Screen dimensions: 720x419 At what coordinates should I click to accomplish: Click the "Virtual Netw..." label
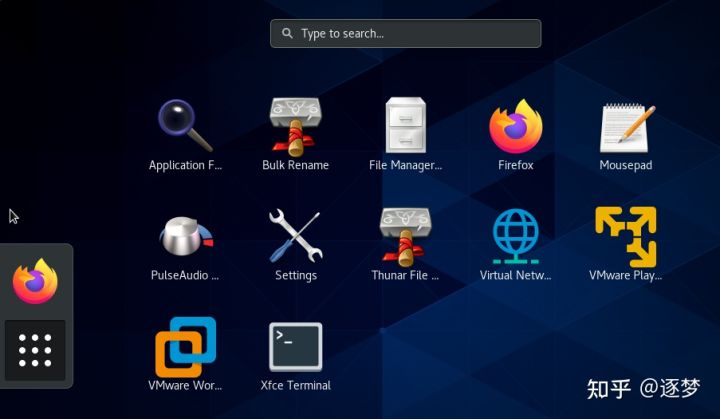click(516, 275)
